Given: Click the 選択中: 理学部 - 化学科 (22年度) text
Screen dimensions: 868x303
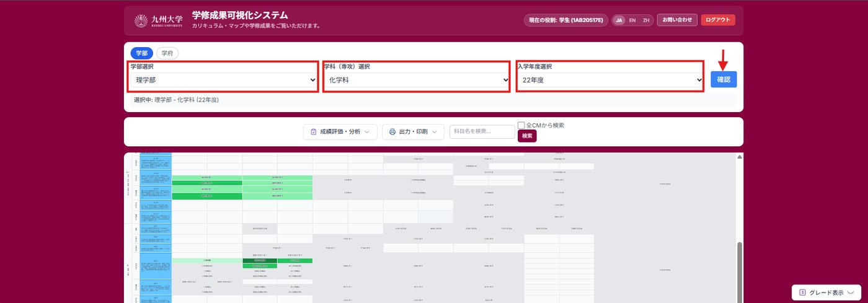Looking at the screenshot, I should coord(176,100).
